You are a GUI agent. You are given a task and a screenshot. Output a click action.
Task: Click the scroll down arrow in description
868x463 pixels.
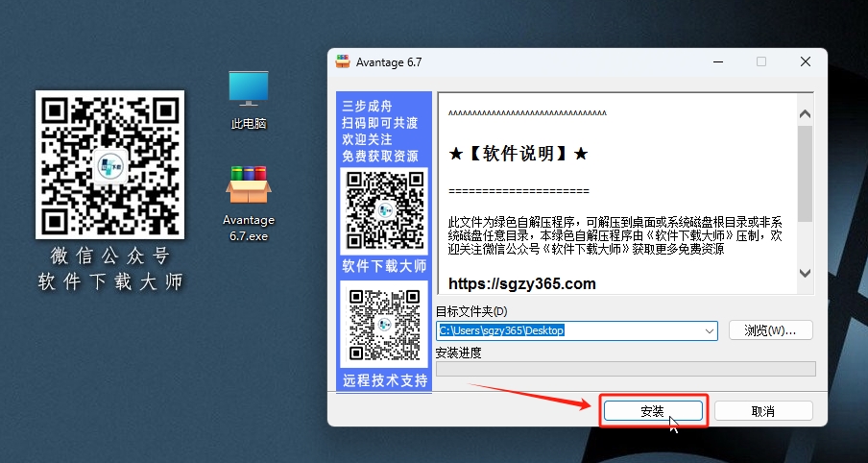[805, 273]
